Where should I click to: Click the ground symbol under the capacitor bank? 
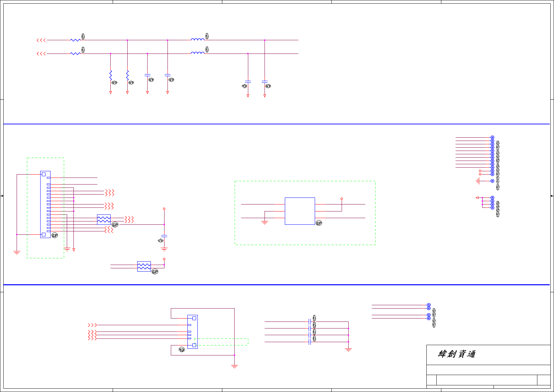tap(348, 350)
